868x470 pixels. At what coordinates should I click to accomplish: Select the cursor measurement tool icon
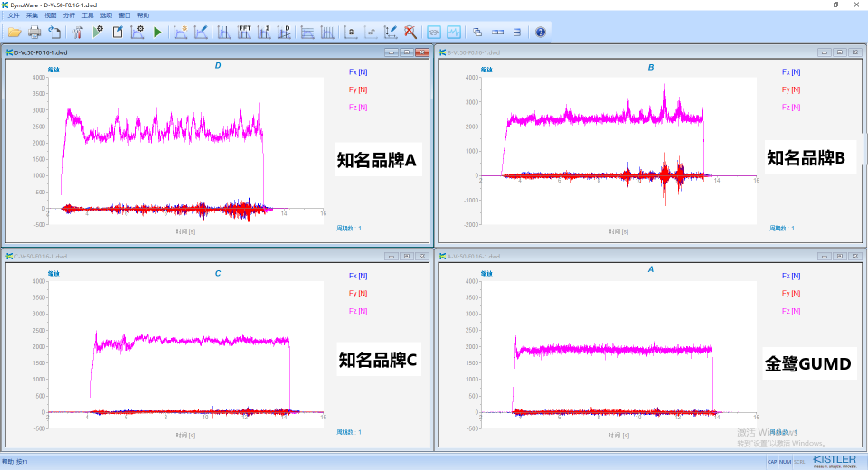(x=223, y=33)
